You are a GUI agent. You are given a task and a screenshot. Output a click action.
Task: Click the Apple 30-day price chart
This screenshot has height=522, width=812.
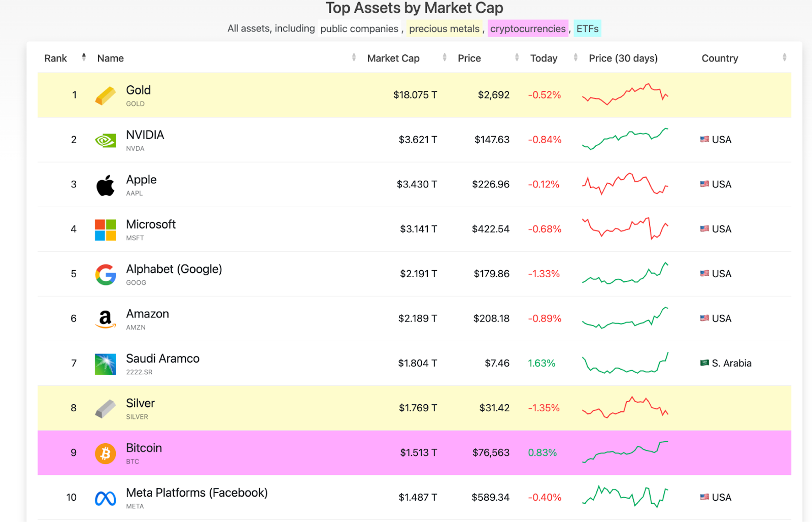click(x=625, y=184)
